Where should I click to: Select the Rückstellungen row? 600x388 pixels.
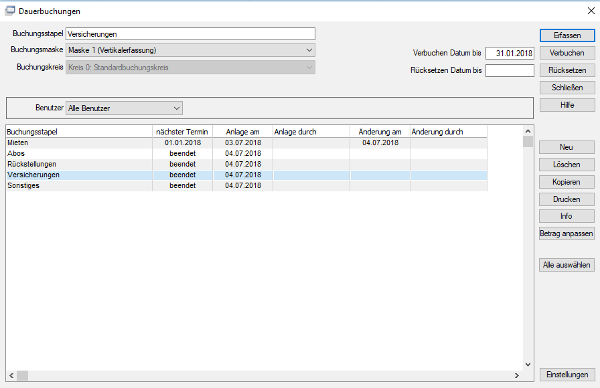[x=247, y=164]
